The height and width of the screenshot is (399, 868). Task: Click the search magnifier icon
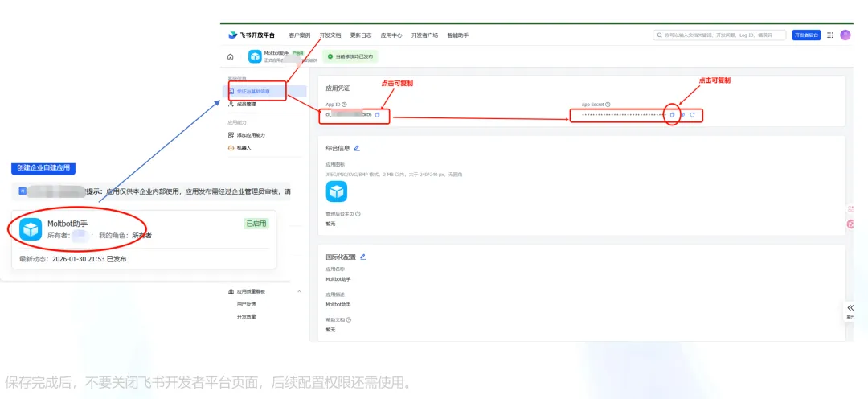[660, 35]
